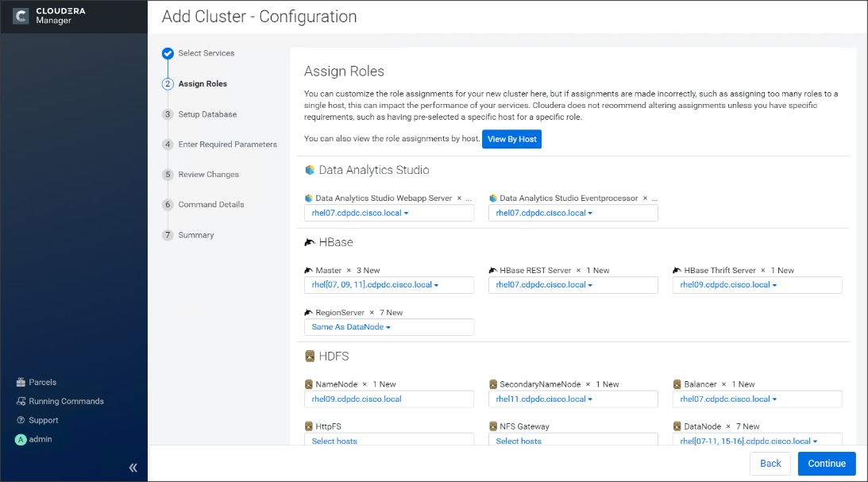This screenshot has height=482, width=868.
Task: Click the HttpFS role icon
Action: (x=309, y=426)
